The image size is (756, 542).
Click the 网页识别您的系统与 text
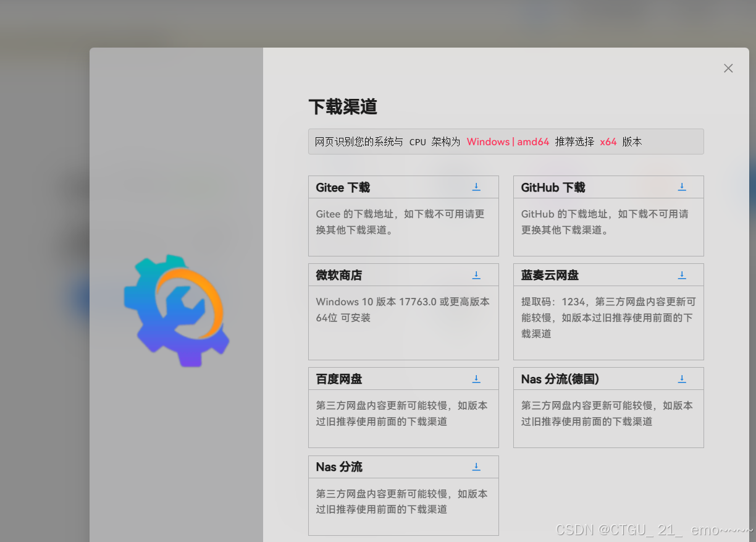point(359,142)
